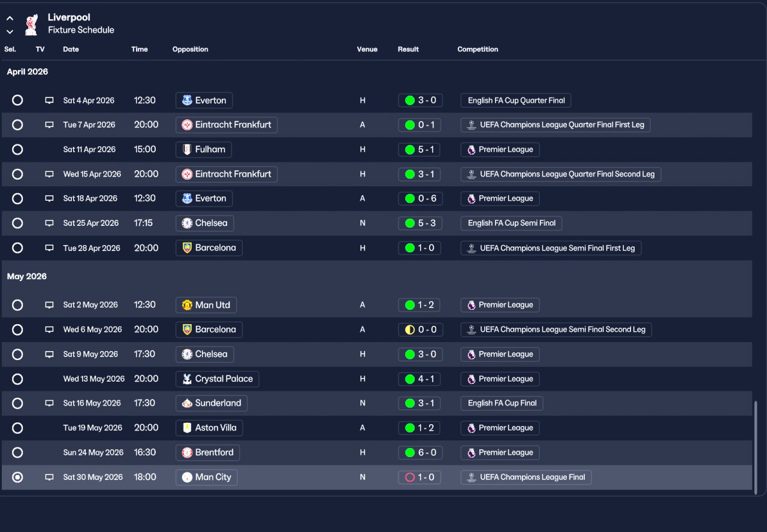Click the 'May 2026' month heading
Viewport: 767px width, 532px height.
27,277
